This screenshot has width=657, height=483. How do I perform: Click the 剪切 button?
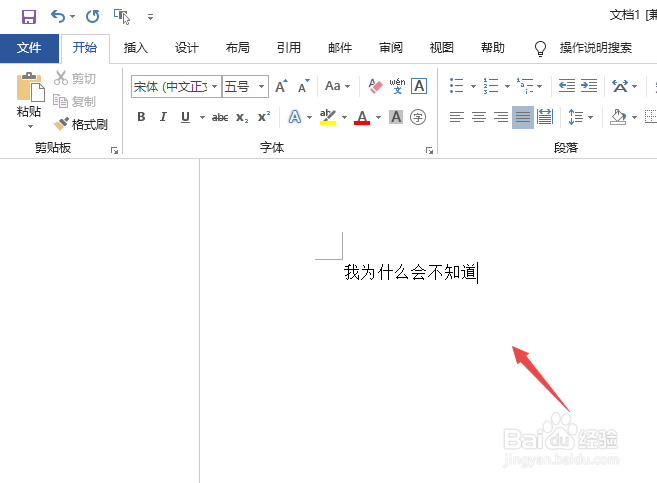(x=75, y=78)
